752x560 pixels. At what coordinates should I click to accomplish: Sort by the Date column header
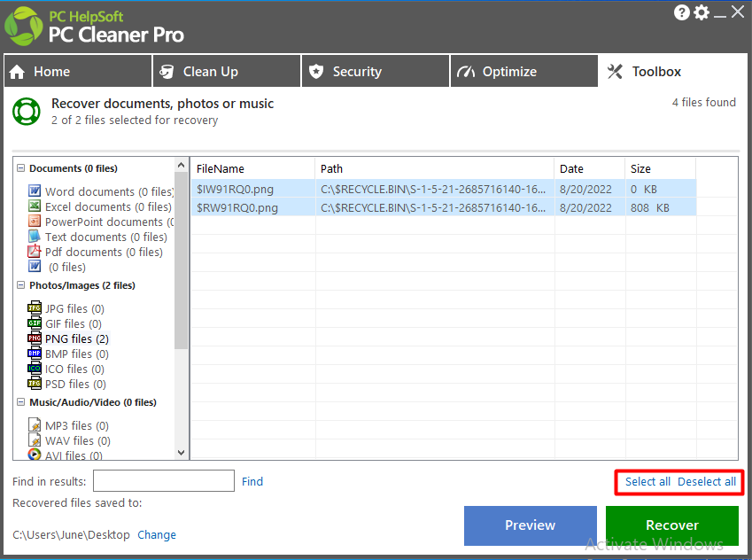[x=590, y=168]
